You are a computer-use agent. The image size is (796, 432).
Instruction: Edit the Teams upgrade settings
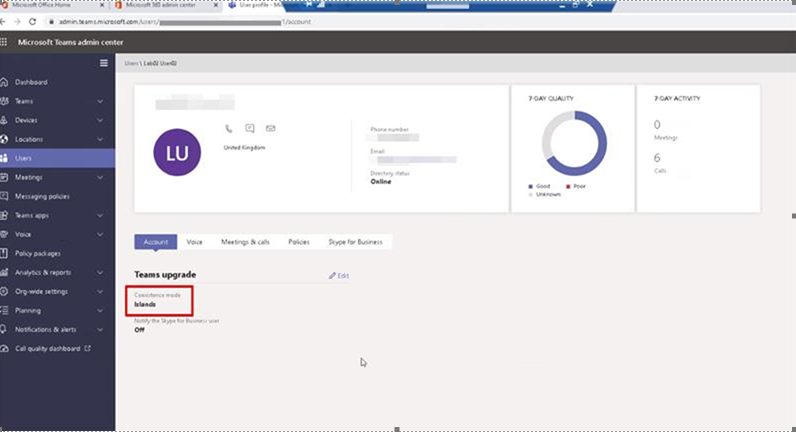coord(339,276)
